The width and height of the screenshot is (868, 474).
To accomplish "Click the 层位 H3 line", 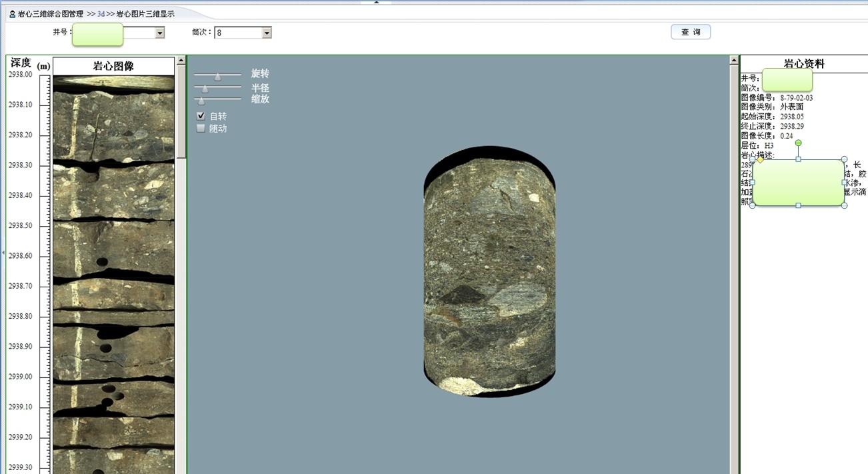I will (758, 145).
